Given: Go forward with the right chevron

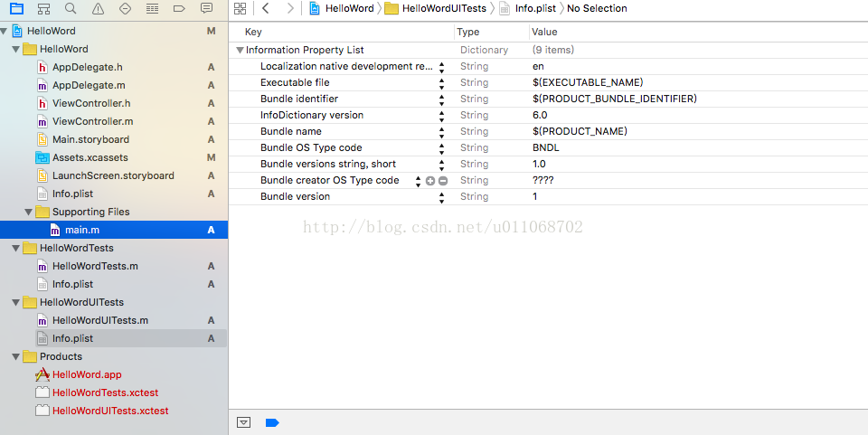Looking at the screenshot, I should pyautogui.click(x=290, y=8).
